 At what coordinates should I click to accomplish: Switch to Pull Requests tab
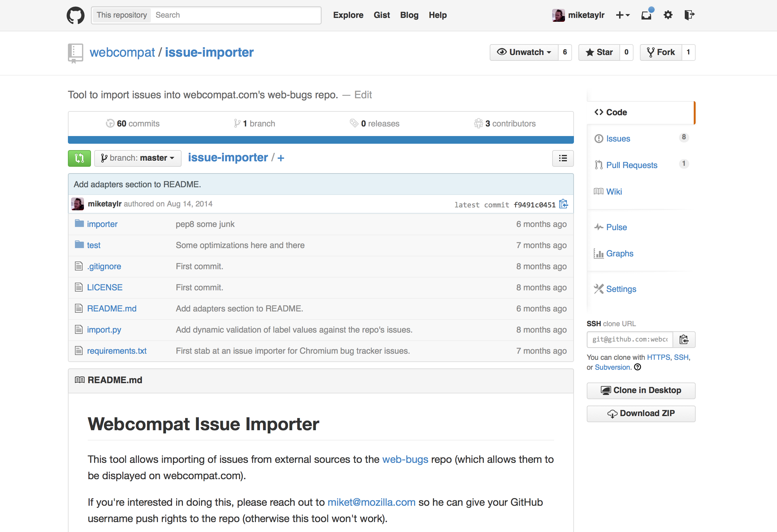click(x=631, y=165)
